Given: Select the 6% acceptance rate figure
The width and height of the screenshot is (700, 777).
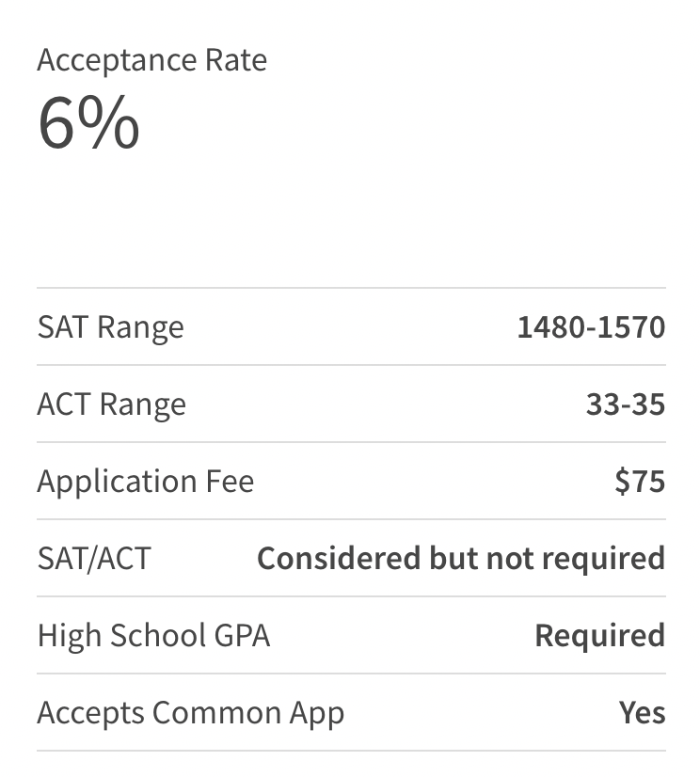Looking at the screenshot, I should click(88, 122).
